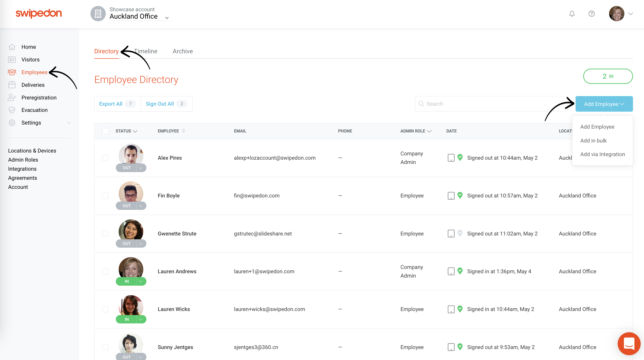Click the SwipedOn logo
Image resolution: width=644 pixels, height=360 pixels.
click(x=39, y=13)
